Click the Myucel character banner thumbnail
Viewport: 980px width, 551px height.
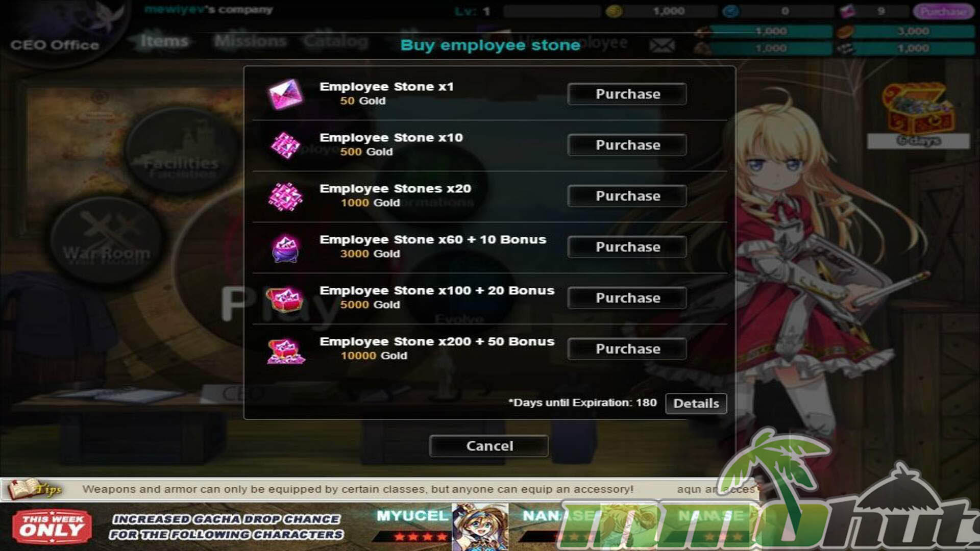[480, 527]
